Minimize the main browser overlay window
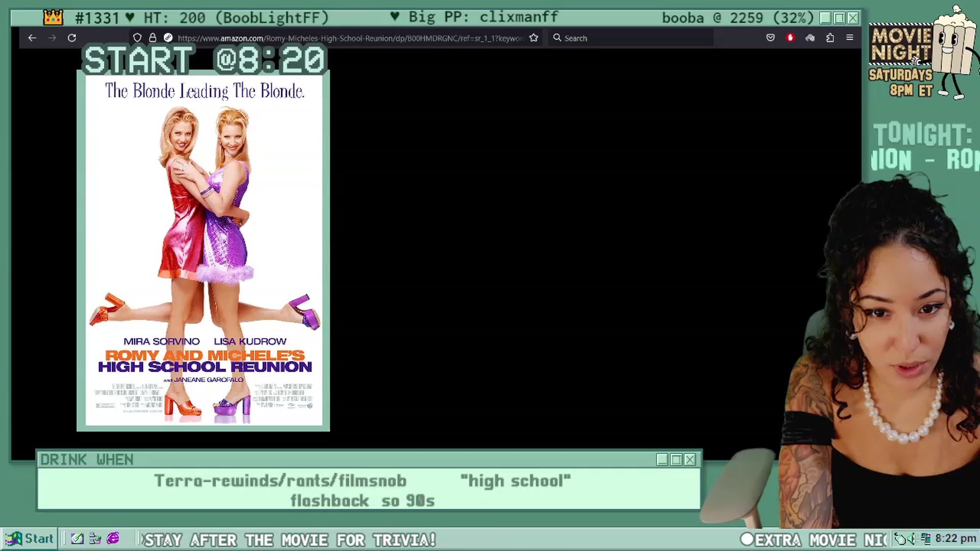Screen dimensions: 980x551 pos(825,18)
